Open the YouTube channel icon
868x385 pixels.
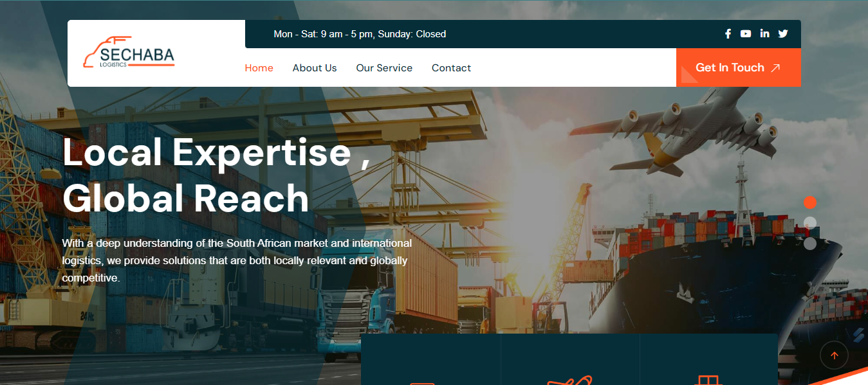click(746, 34)
